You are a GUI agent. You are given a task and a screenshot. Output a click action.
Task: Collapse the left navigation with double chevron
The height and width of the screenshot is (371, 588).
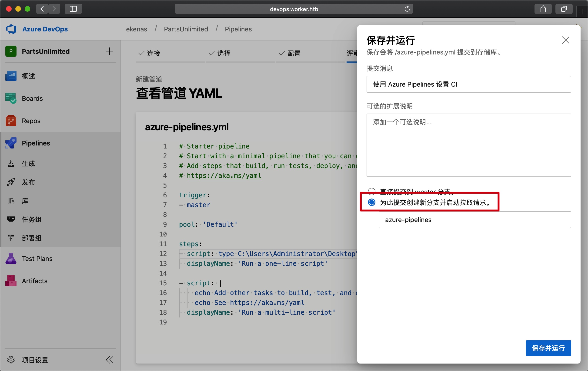click(110, 360)
